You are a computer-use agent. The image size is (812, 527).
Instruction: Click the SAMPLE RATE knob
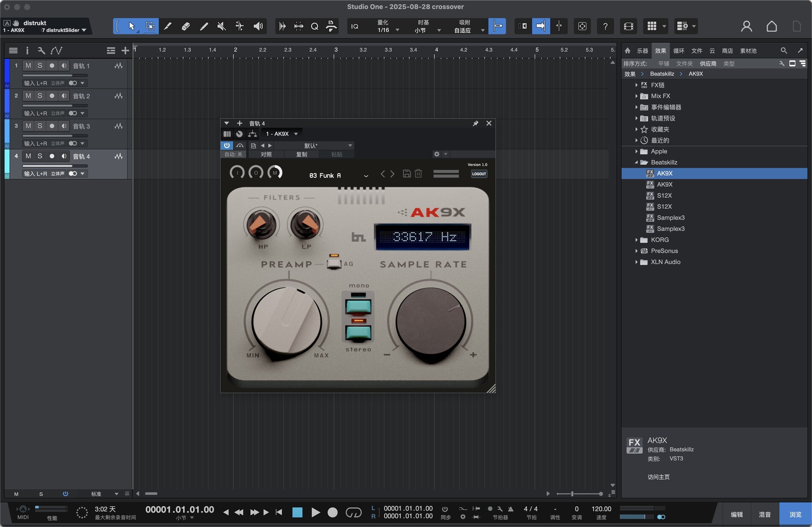431,321
